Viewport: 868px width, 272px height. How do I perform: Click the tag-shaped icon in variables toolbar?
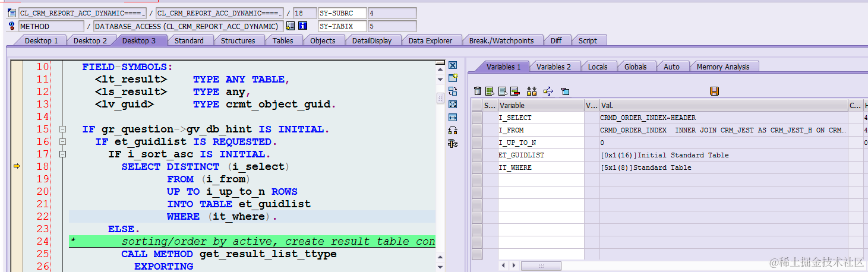click(x=565, y=91)
